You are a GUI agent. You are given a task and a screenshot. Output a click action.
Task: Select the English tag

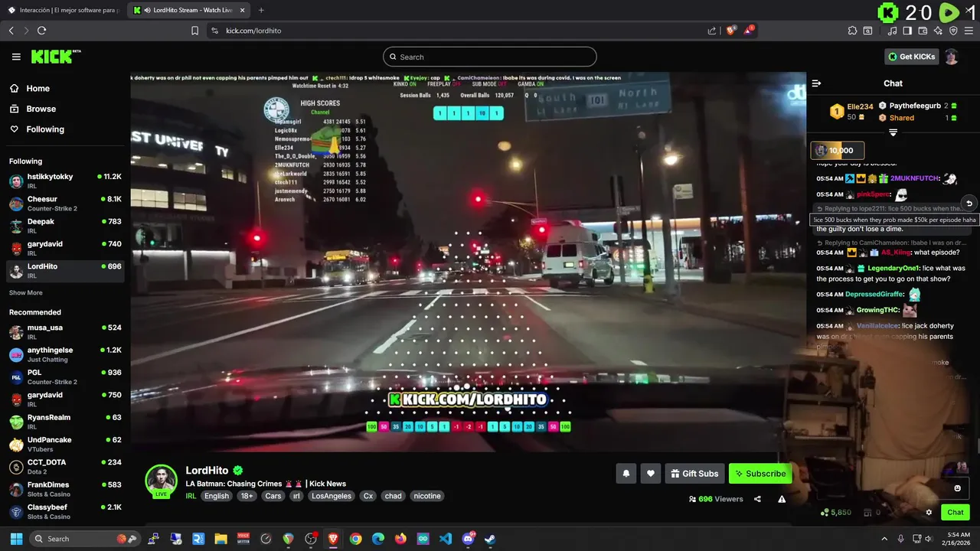click(217, 496)
